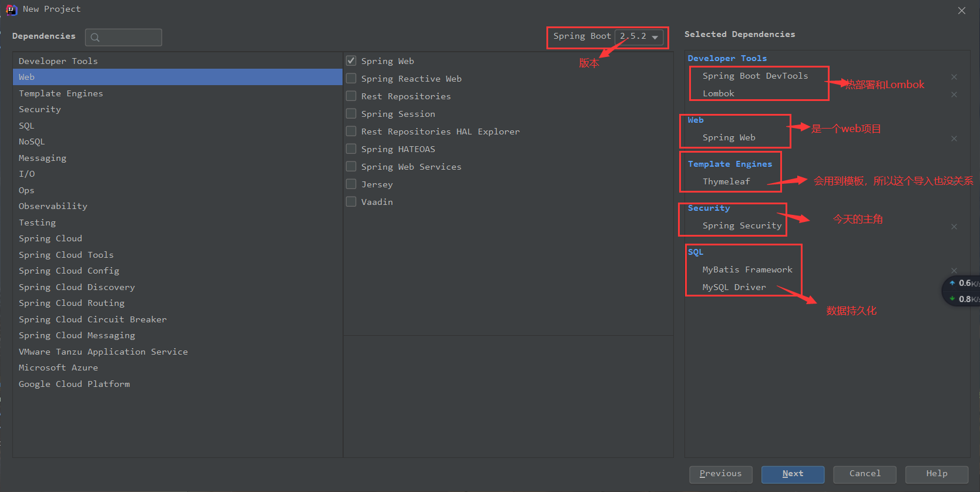Open the Messaging category
The width and height of the screenshot is (980, 492).
click(177, 158)
